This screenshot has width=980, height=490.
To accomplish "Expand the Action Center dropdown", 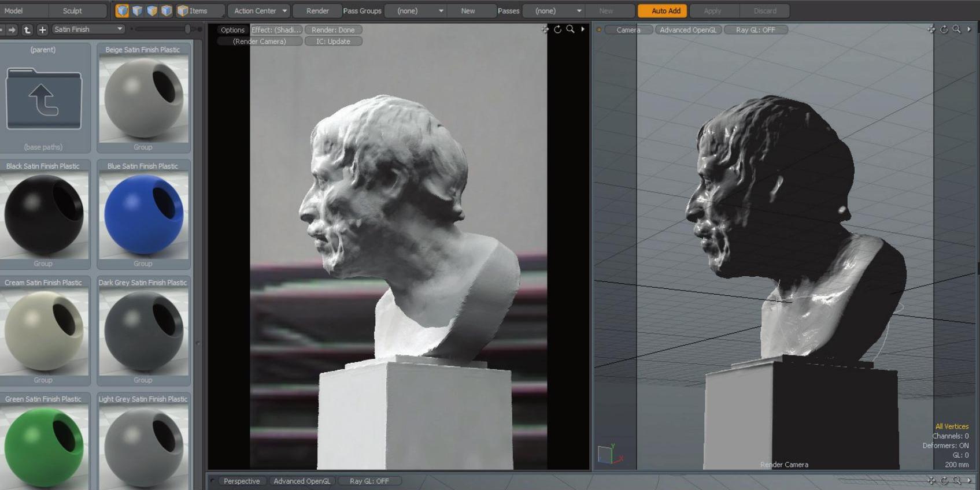I will 260,11.
